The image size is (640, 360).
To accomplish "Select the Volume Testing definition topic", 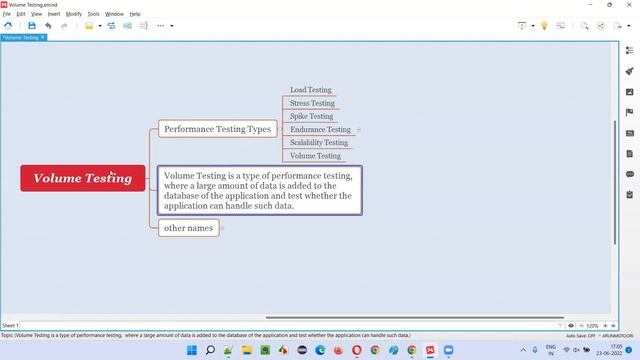I will click(x=260, y=191).
